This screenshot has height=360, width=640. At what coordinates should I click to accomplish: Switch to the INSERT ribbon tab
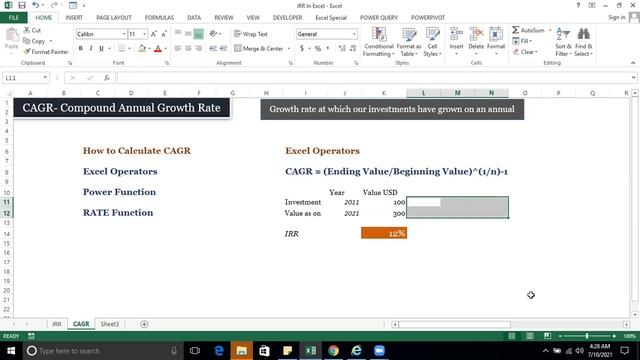click(x=74, y=18)
